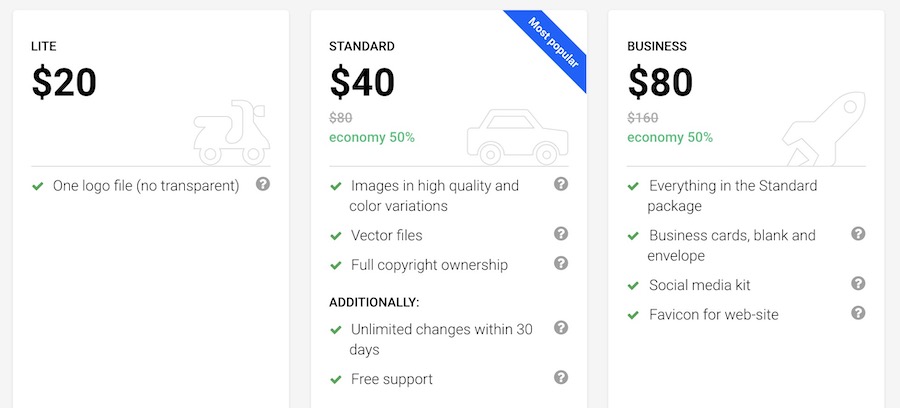Select the Standard $40 price
The height and width of the screenshot is (408, 900).
[x=362, y=83]
